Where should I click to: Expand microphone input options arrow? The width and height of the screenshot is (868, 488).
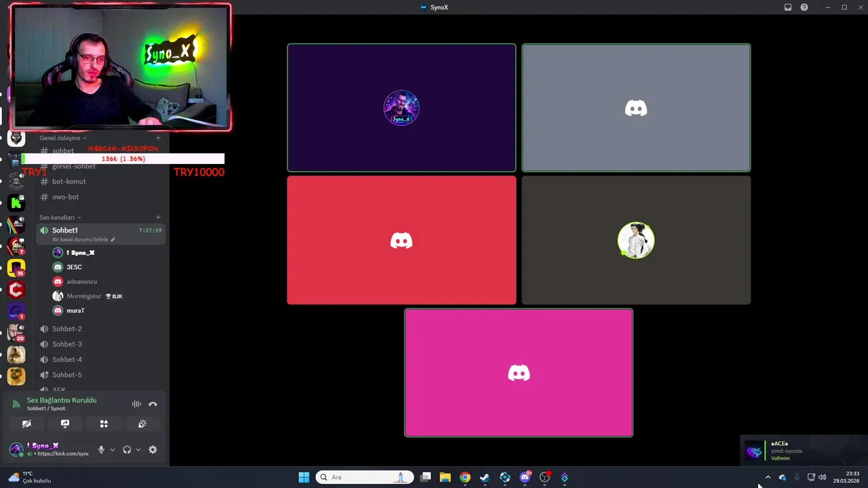coord(113,449)
